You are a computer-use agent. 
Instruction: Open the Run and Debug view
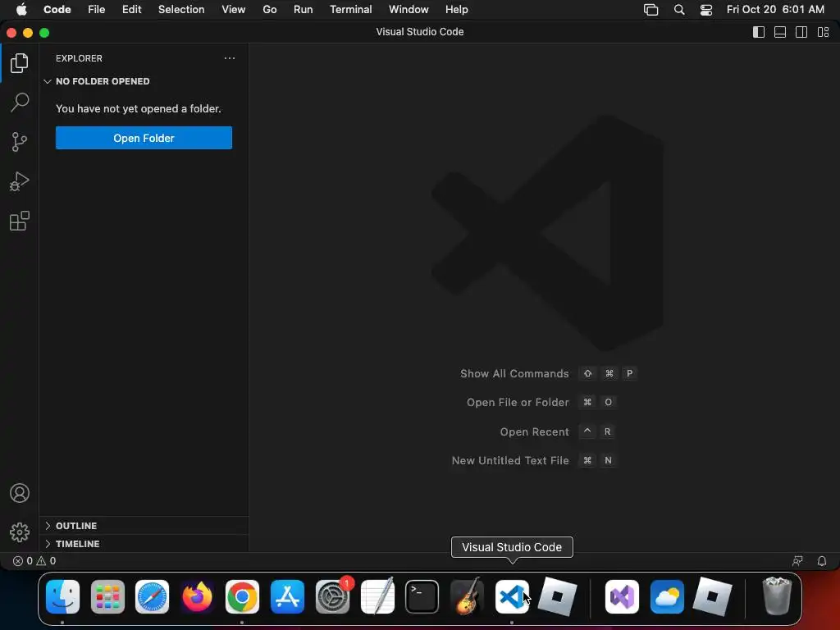click(20, 181)
